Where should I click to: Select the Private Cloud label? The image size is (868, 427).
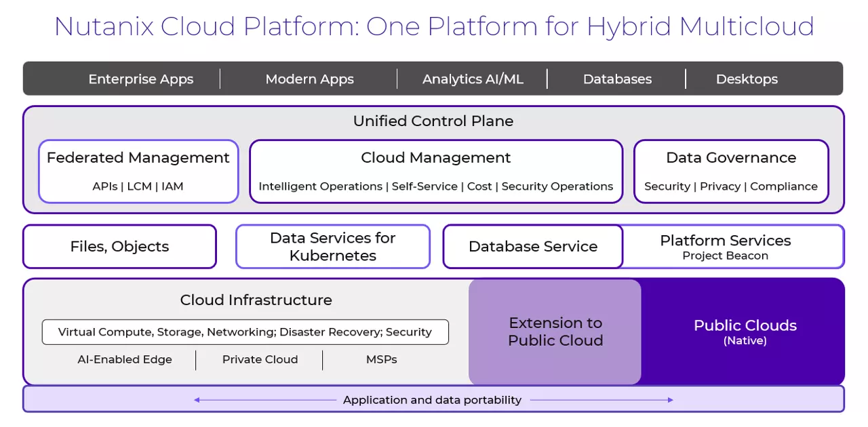point(260,359)
